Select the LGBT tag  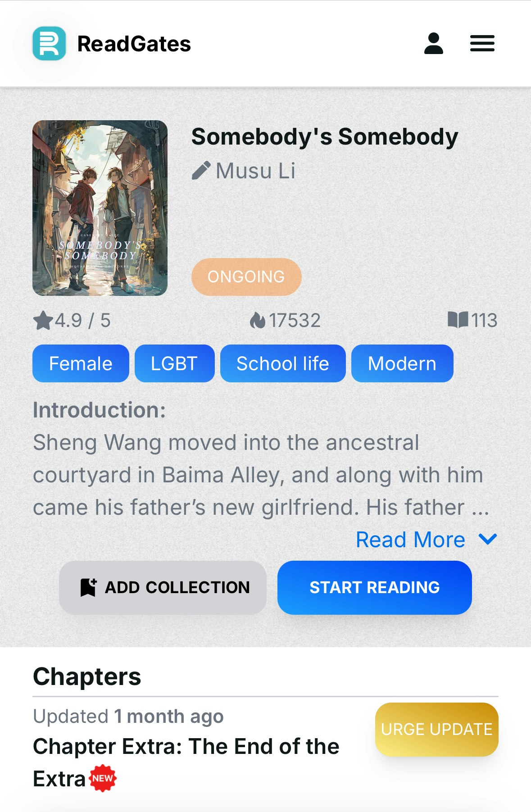174,363
